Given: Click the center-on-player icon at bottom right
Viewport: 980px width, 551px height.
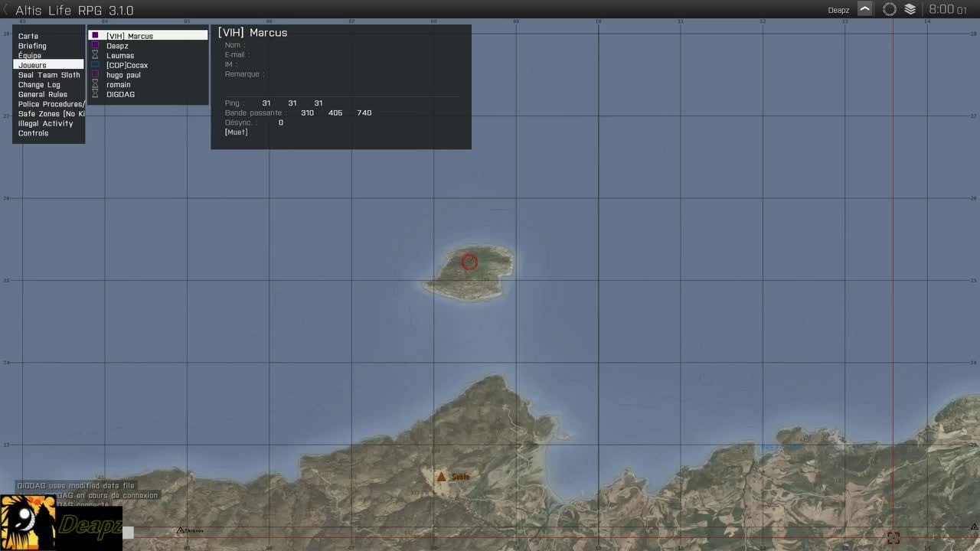Looking at the screenshot, I should coord(893,538).
